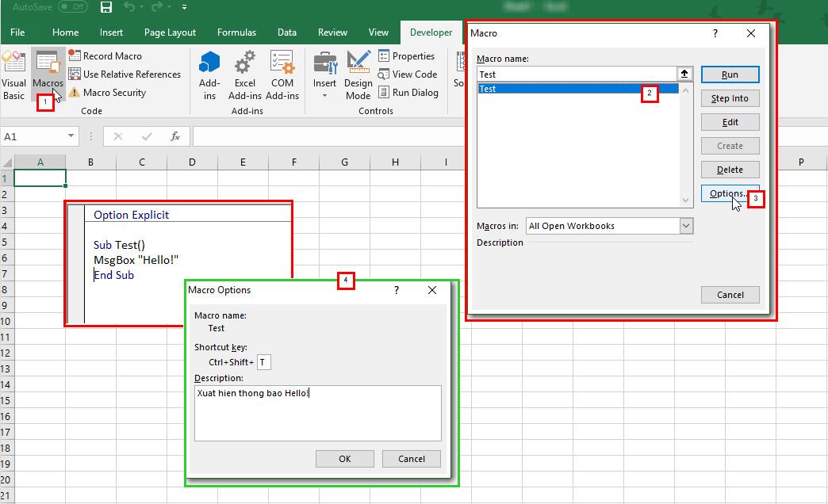Click Step Into in the Macro dialog
828x504 pixels.
(730, 97)
